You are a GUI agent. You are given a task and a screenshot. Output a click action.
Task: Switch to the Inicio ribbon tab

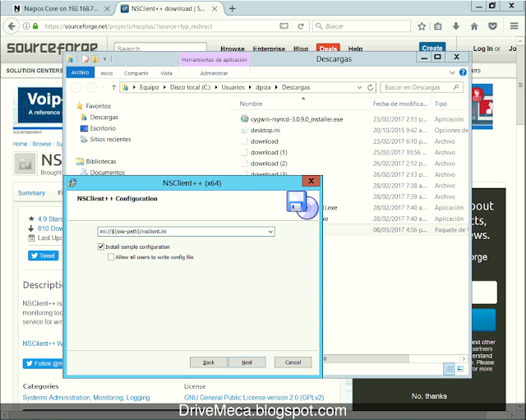(107, 73)
